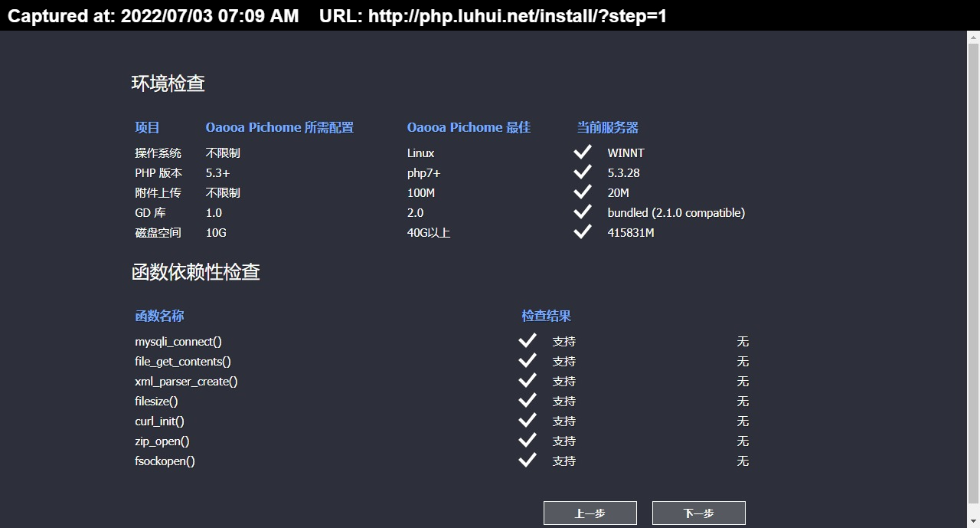The image size is (980, 528).
Task: Click the xml_parser_create() function name
Action: pos(187,381)
